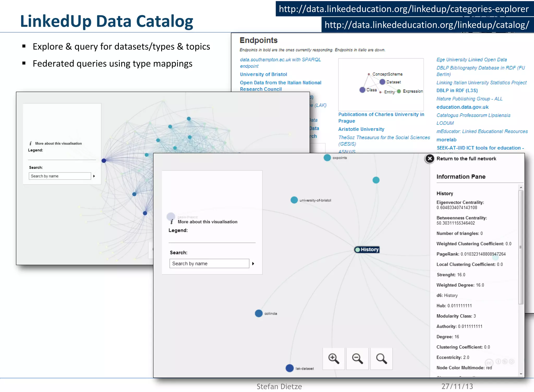The width and height of the screenshot is (534, 392).
Task: Click the zoom in magnifier icon
Action: pyautogui.click(x=333, y=359)
